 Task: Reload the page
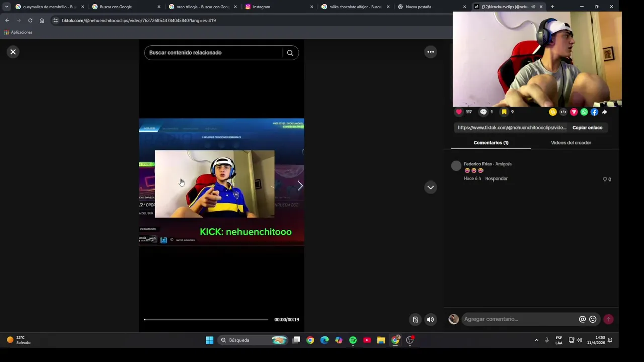30,20
